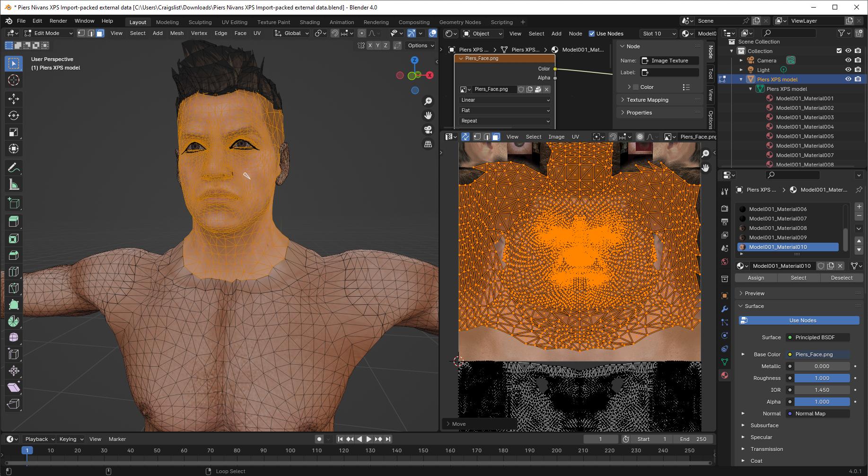
Task: Select the Scale tool in viewport toolbar
Action: pos(14,132)
